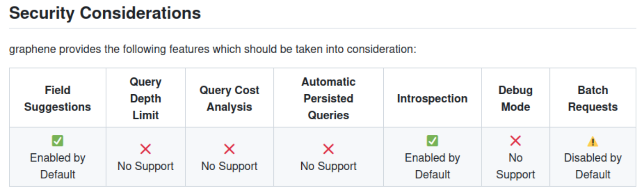Viewport: 644px width, 194px height.
Task: Click the green checkmark under Field Suggestions
Action: coord(58,141)
